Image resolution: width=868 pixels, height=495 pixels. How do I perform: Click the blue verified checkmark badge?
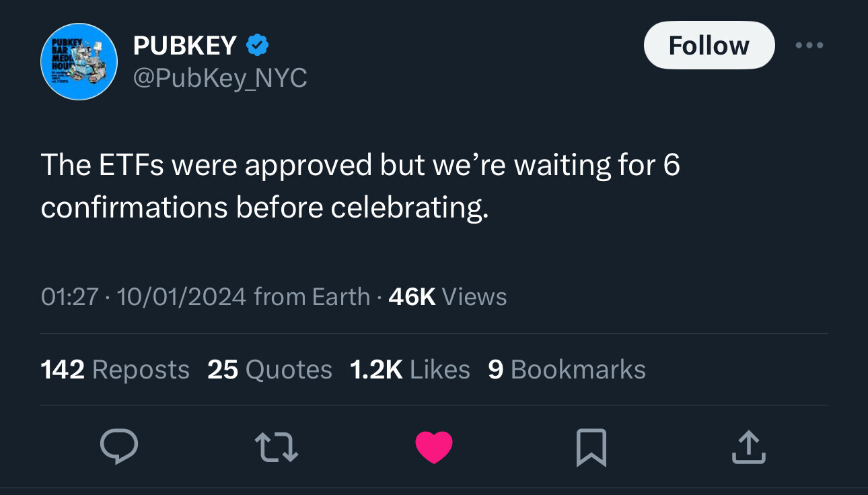258,46
